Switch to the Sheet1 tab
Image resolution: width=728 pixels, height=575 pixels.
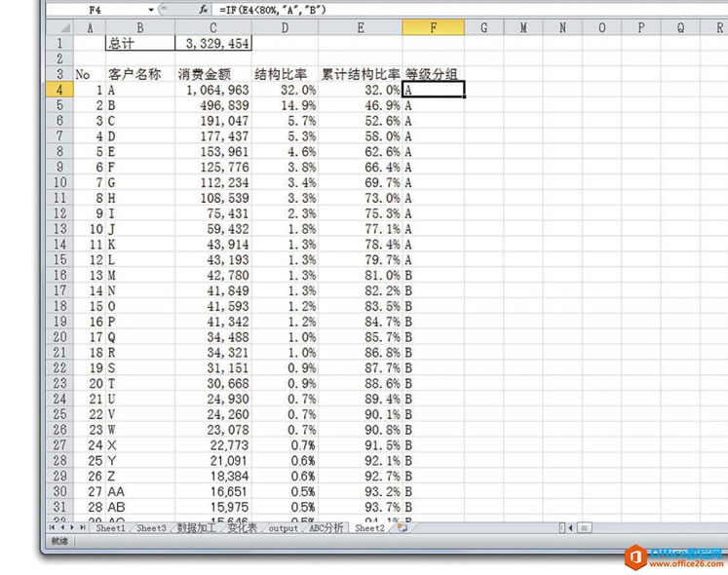coord(110,528)
